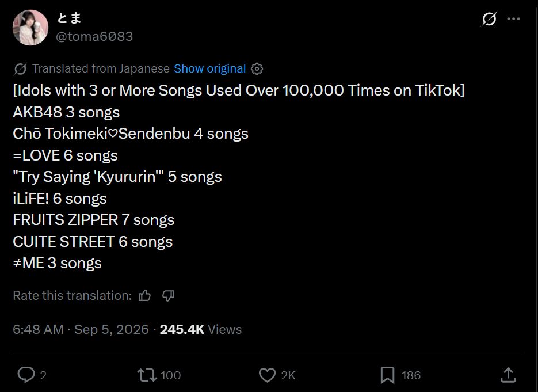Open the three-dot more options menu

514,19
